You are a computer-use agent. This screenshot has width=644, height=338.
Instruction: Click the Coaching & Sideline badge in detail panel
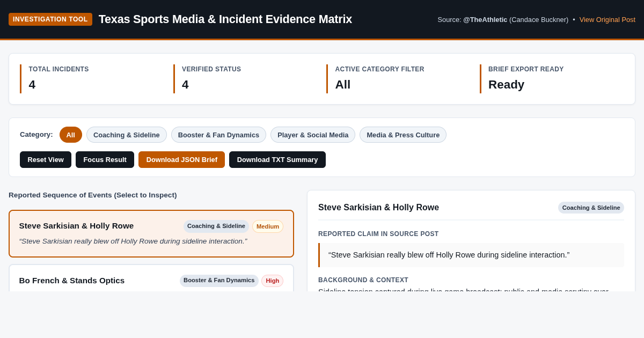591,208
